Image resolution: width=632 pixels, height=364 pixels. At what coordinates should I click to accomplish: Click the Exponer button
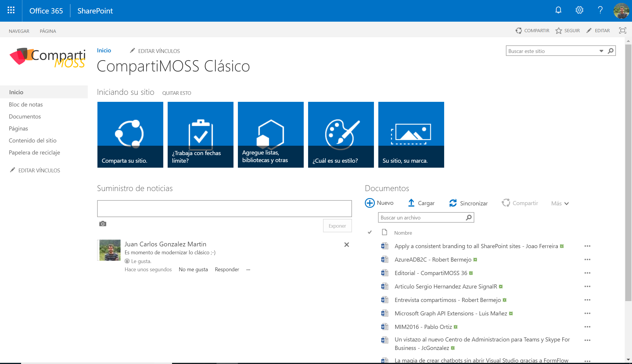tap(337, 226)
